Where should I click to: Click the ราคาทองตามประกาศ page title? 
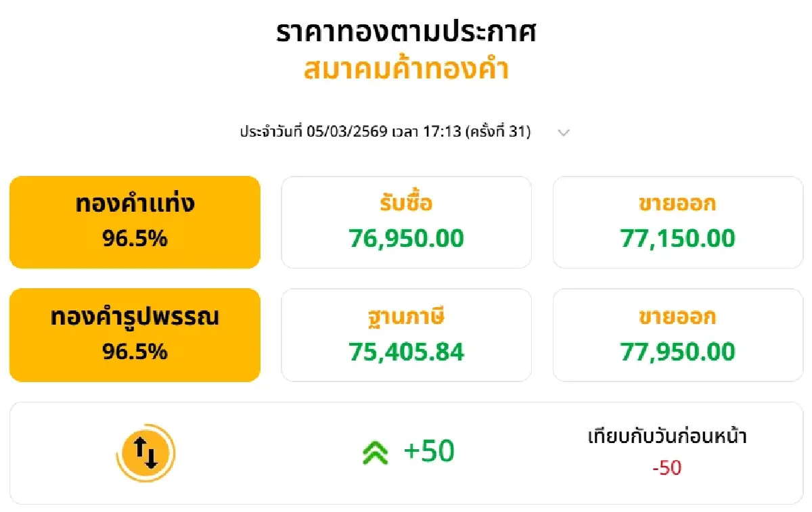tap(406, 31)
